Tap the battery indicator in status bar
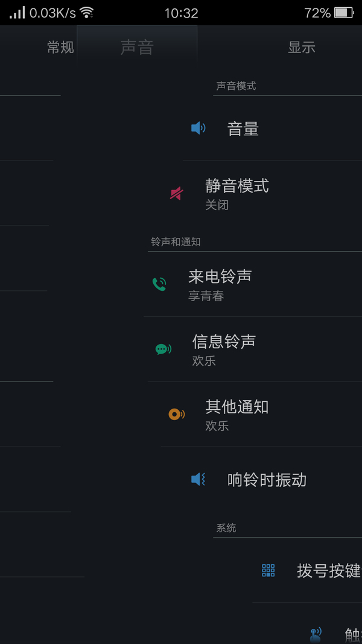Viewport: 362px width, 644px height. (343, 13)
